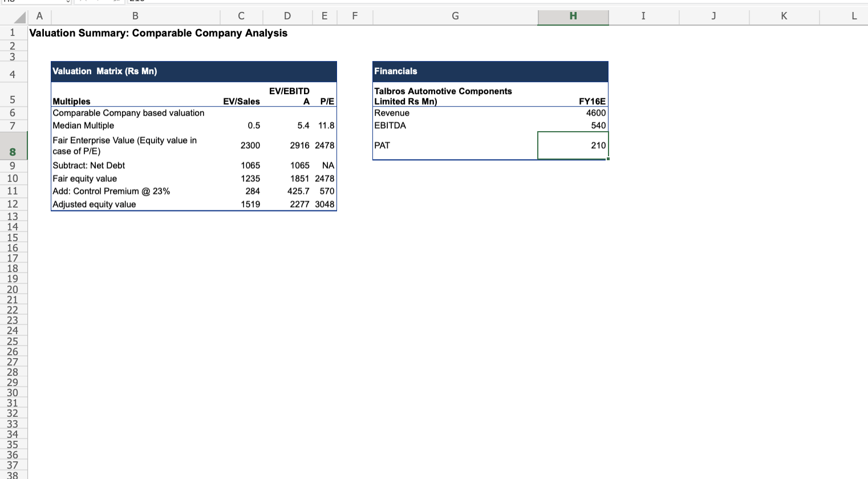The width and height of the screenshot is (868, 479).
Task: Select column J header
Action: [713, 17]
